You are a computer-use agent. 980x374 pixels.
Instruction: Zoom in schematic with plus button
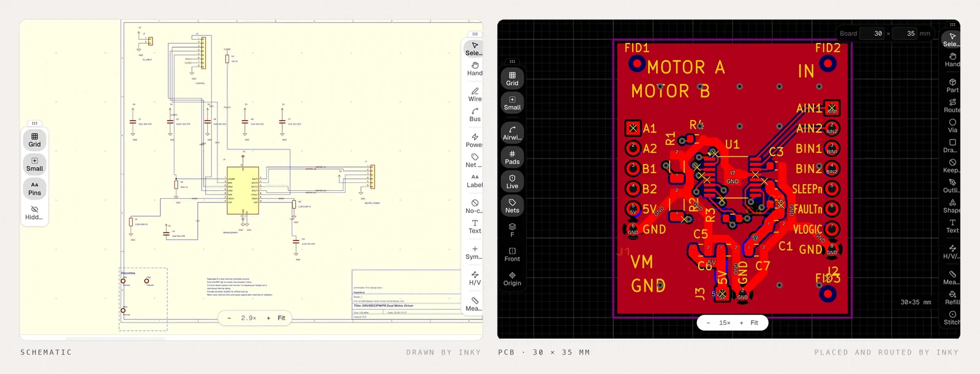268,318
